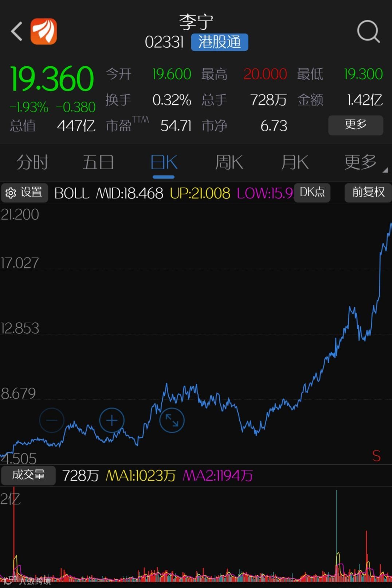Tap the 总值 value 447亿
This screenshot has width=392, height=588.
tap(76, 126)
